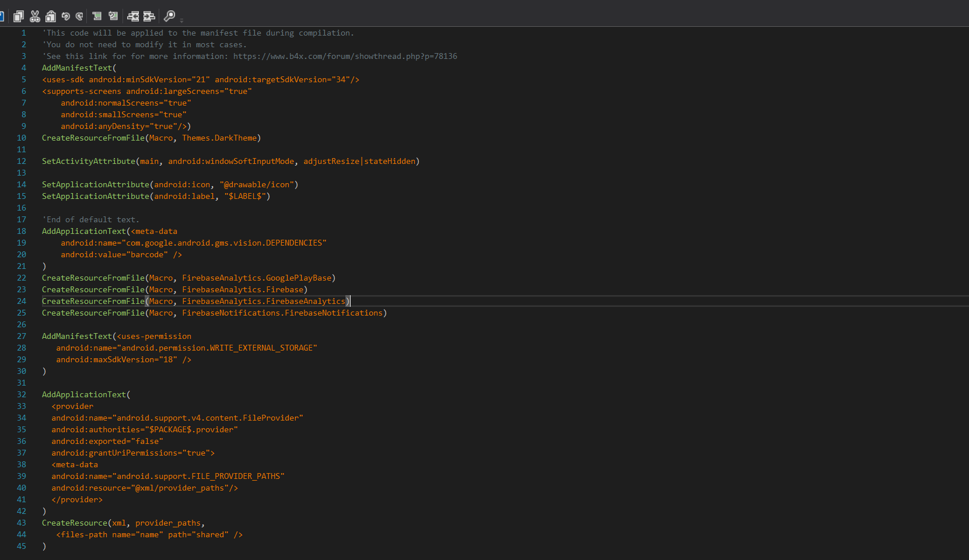Click line number 12 in gutter

(x=22, y=162)
